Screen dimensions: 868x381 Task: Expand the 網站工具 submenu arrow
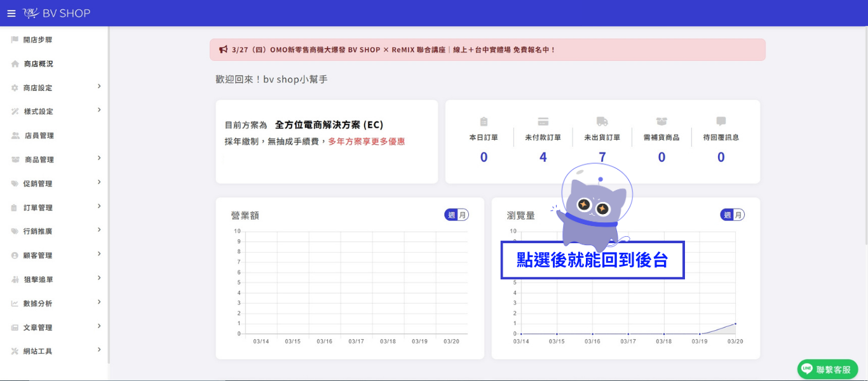click(99, 350)
